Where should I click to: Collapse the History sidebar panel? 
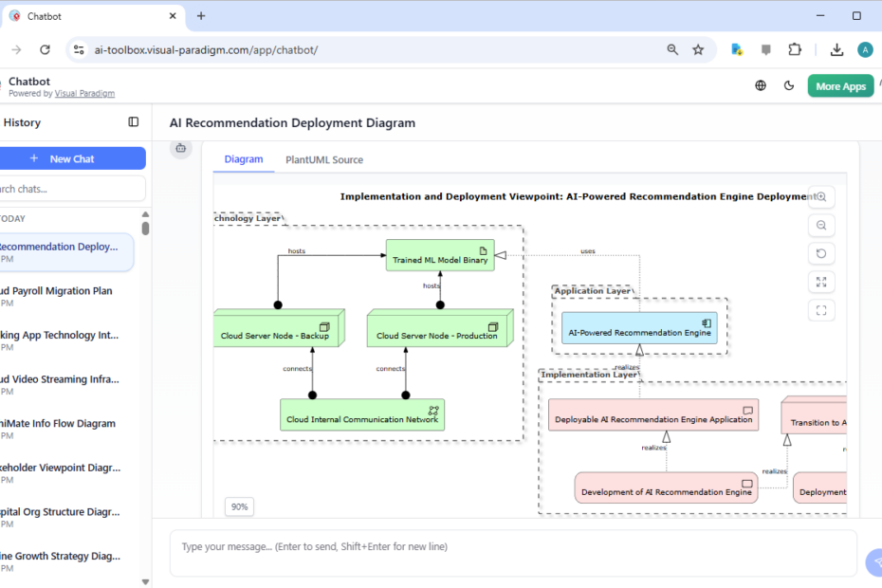click(x=134, y=122)
